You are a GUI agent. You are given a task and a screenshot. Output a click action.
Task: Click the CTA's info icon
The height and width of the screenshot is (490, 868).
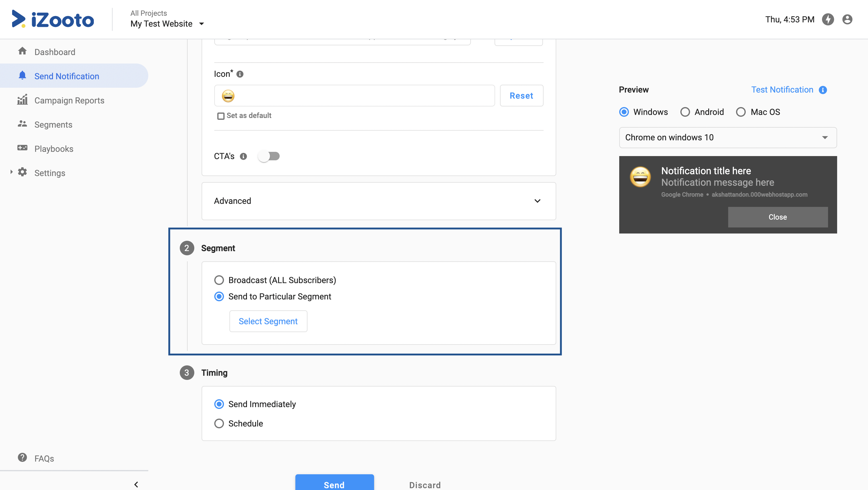click(243, 156)
